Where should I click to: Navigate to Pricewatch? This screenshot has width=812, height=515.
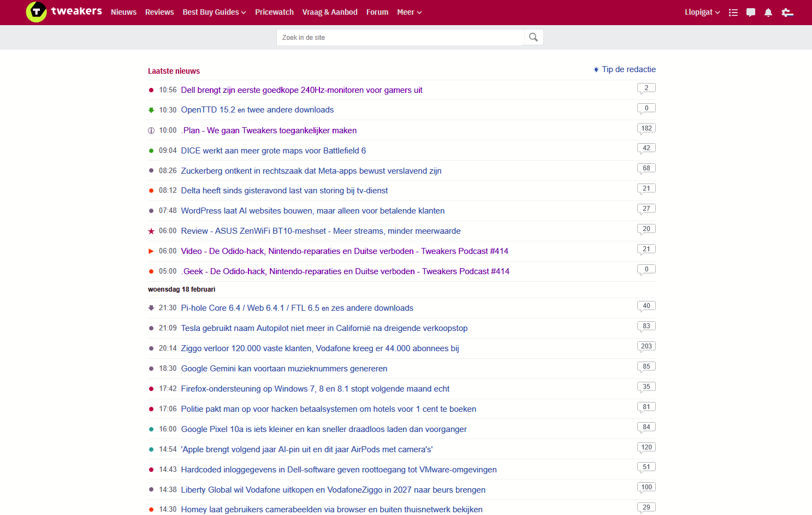(274, 12)
